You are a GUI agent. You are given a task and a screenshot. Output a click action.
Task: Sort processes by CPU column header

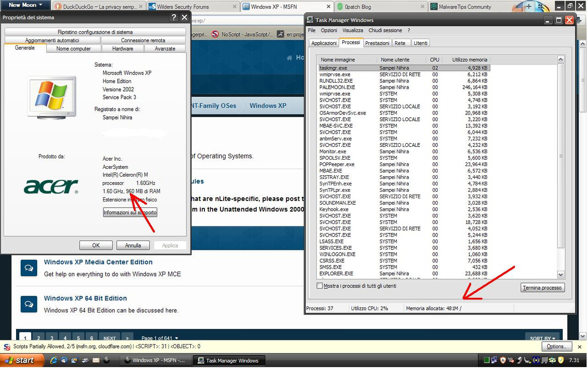pyautogui.click(x=435, y=60)
